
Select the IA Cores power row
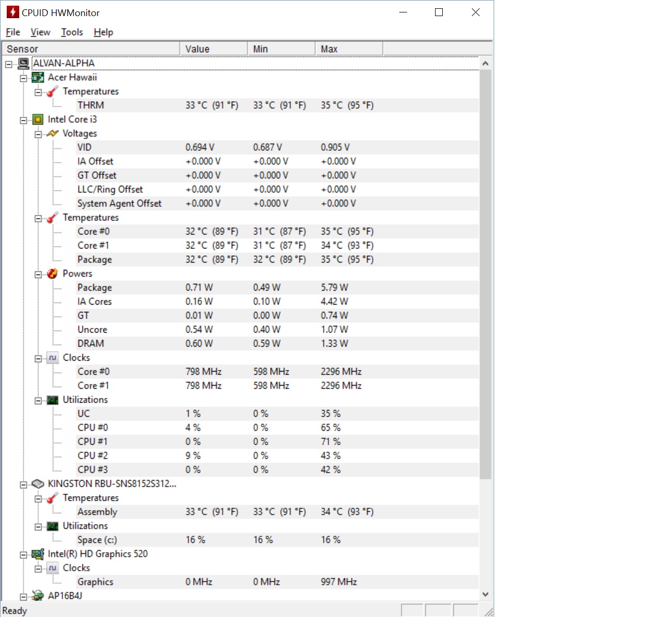click(277, 301)
